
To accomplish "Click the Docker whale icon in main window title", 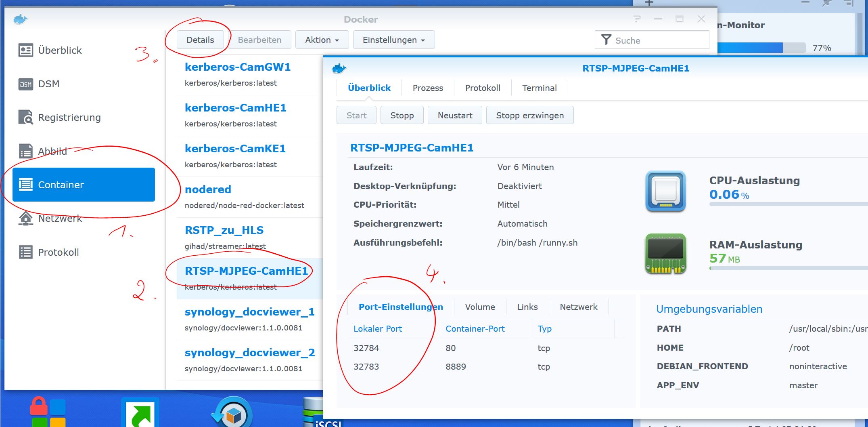I will pos(20,19).
